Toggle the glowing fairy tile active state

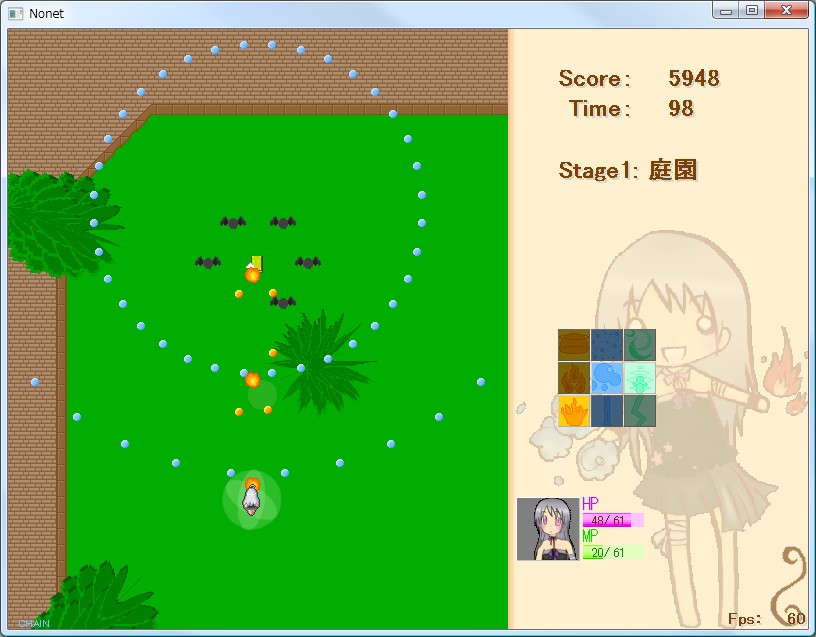(638, 378)
